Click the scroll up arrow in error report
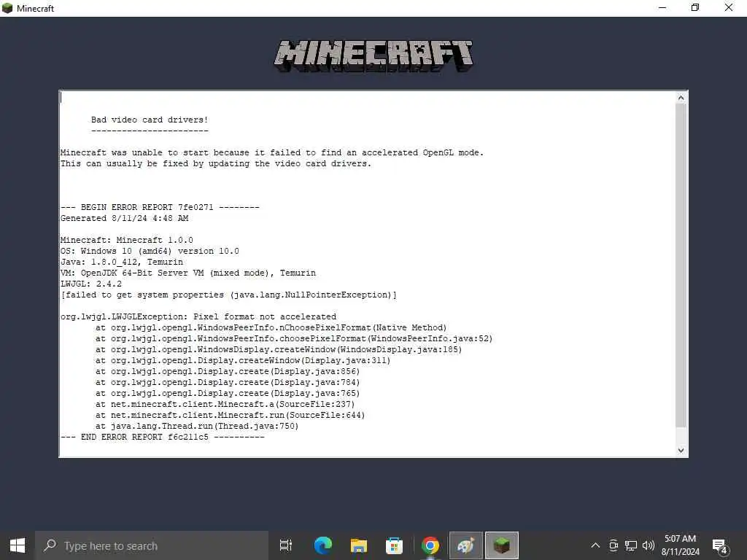Screen dimensions: 747x560 681,98
